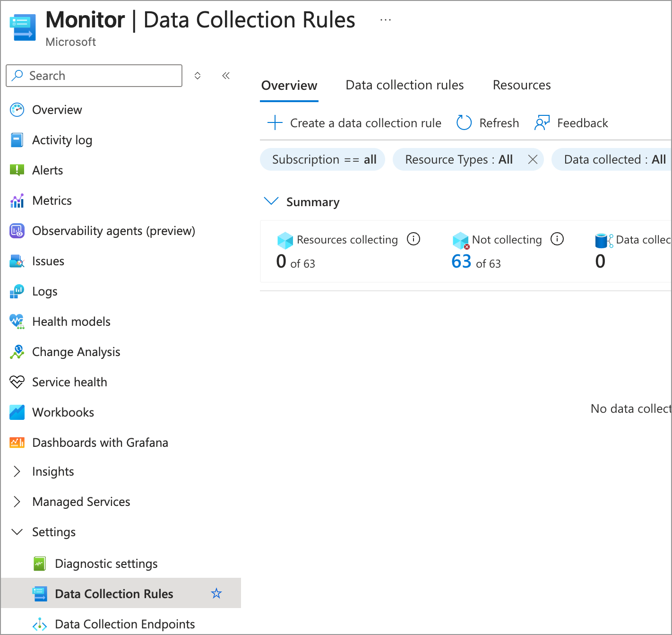The width and height of the screenshot is (672, 635).
Task: Click the Logs icon
Action: [x=17, y=291]
